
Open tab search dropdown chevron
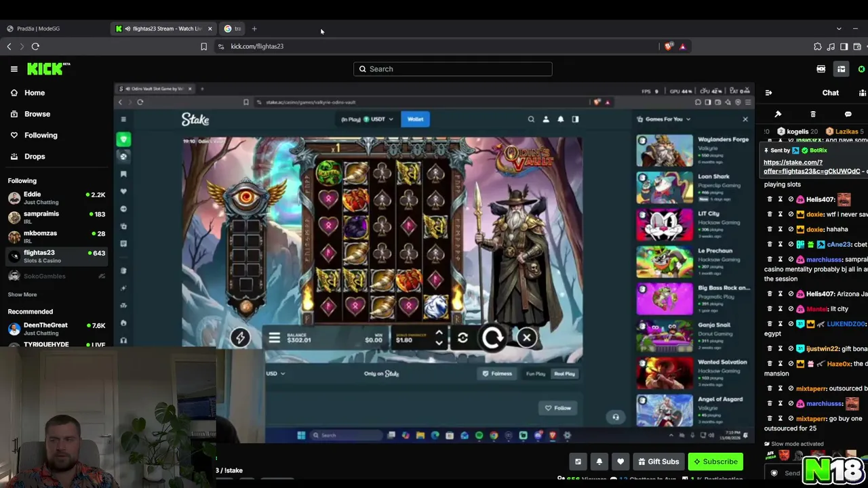tap(839, 28)
